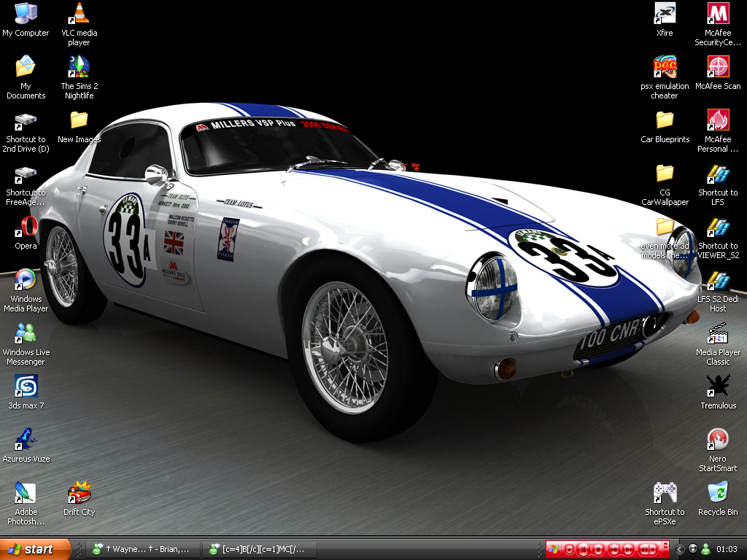Mute the sound in the media toolbar
The height and width of the screenshot is (560, 747).
(x=643, y=550)
